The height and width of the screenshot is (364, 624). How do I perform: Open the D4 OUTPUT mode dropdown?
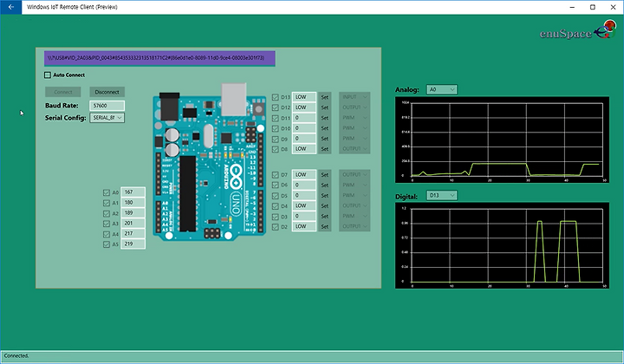[x=354, y=205]
